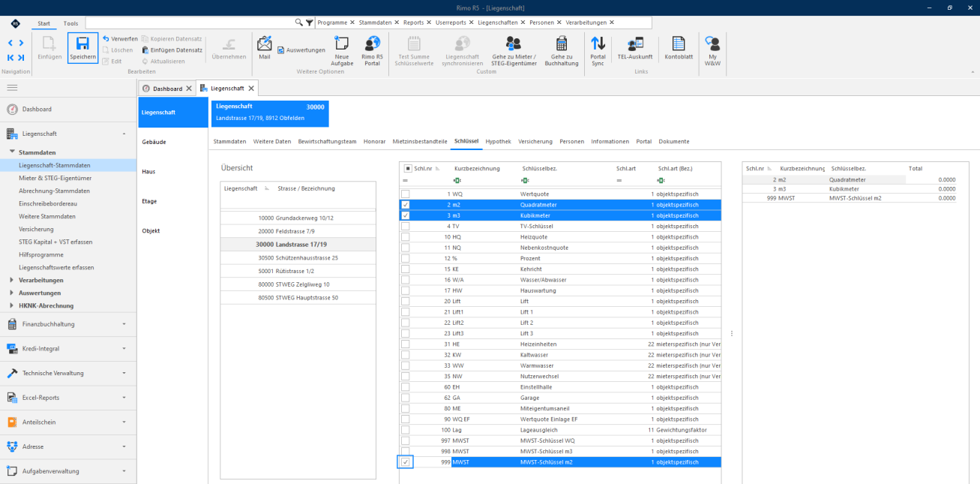Screen dimensions: 980x484
Task: Sort by the Schl.art column header
Action: (x=626, y=168)
